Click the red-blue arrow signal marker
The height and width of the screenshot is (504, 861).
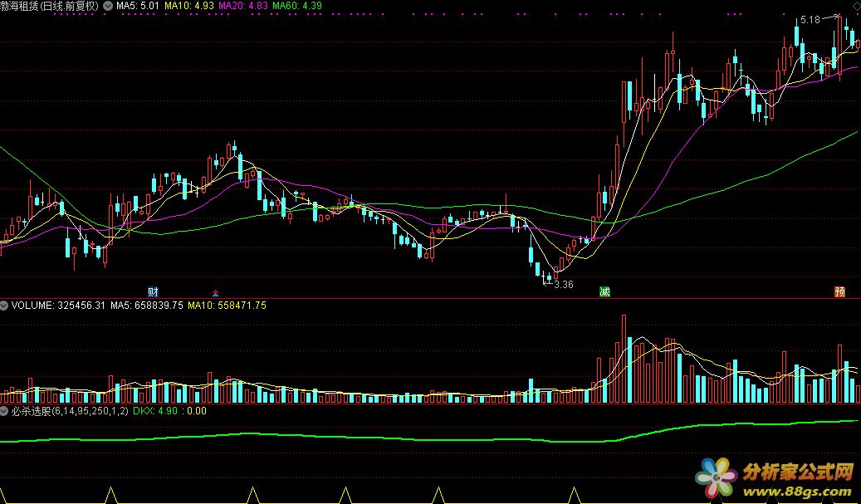click(x=216, y=292)
